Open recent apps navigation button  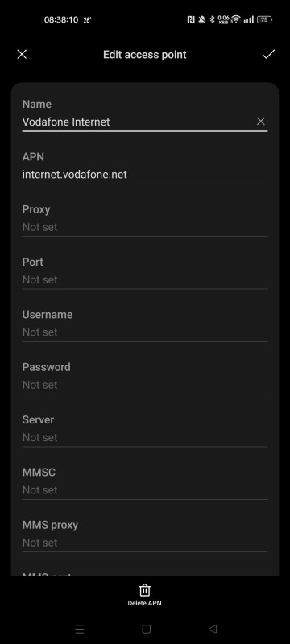click(x=80, y=629)
